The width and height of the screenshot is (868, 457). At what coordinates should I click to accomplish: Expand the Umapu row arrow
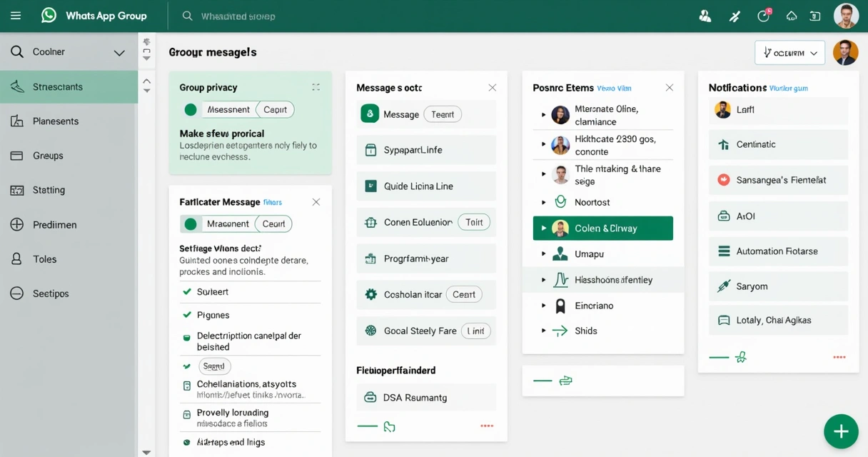coord(544,254)
